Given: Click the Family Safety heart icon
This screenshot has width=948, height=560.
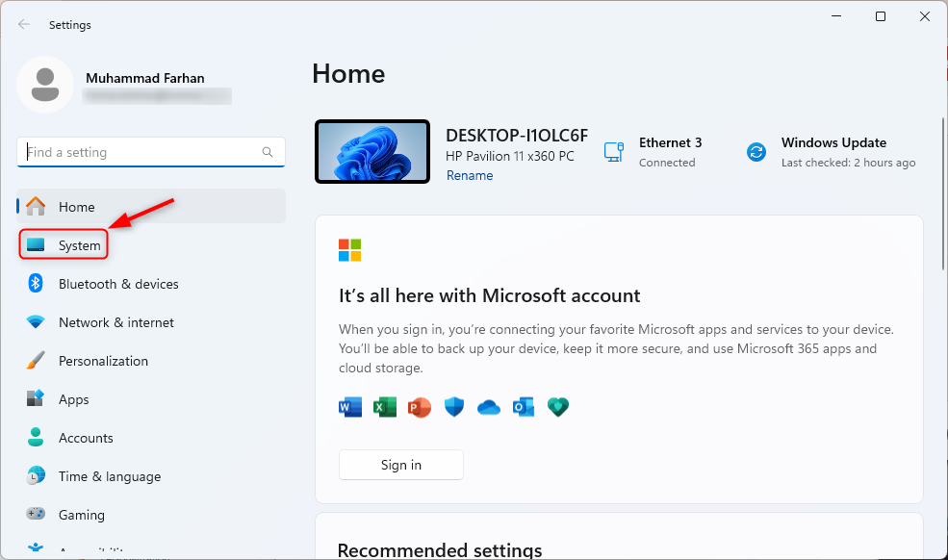Looking at the screenshot, I should point(558,407).
